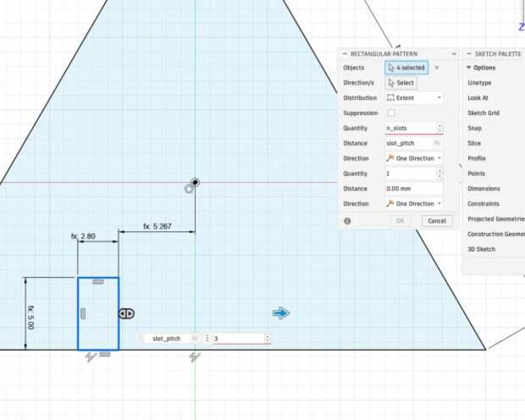This screenshot has width=525, height=420.
Task: Click the floating slot_pitch distance field
Action: click(x=167, y=339)
